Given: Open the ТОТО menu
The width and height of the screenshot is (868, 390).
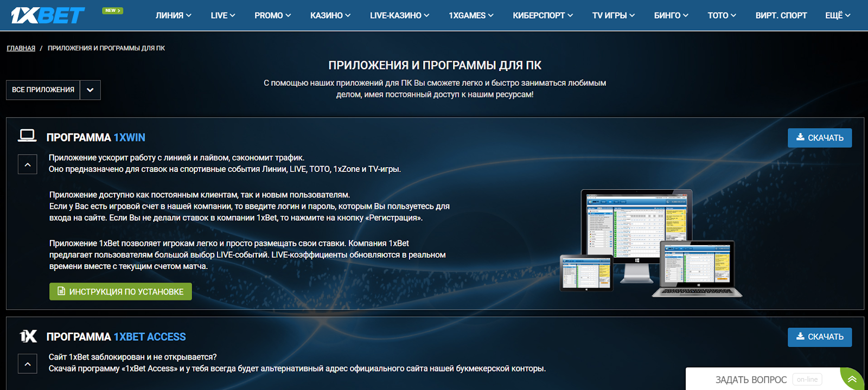Looking at the screenshot, I should pos(722,16).
